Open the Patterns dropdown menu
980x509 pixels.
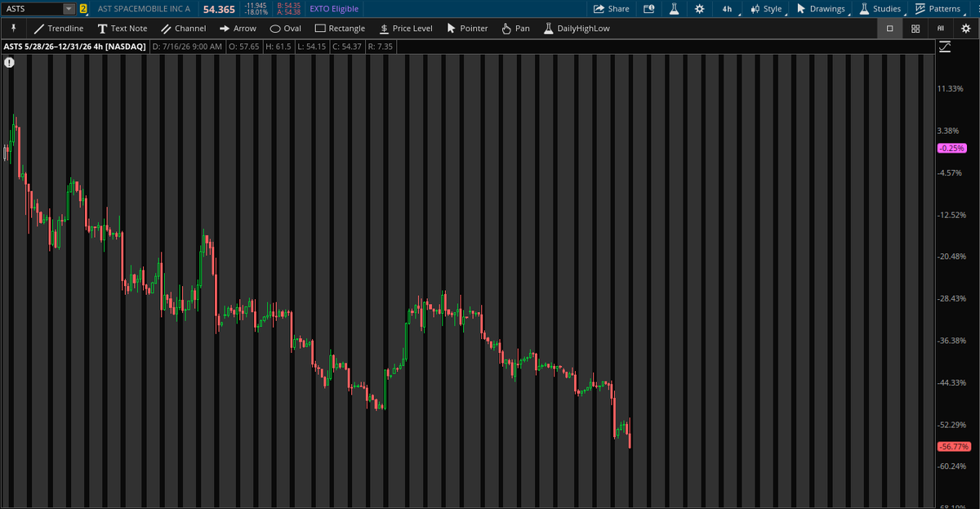[x=938, y=9]
